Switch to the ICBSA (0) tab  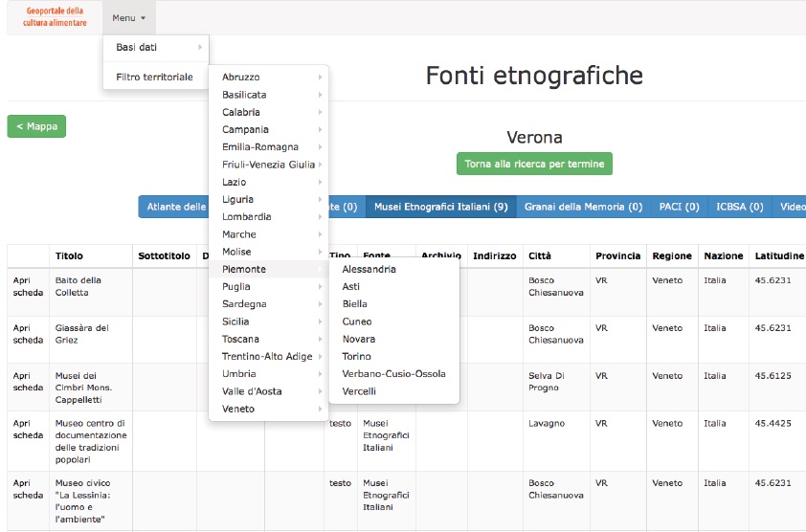tap(740, 207)
